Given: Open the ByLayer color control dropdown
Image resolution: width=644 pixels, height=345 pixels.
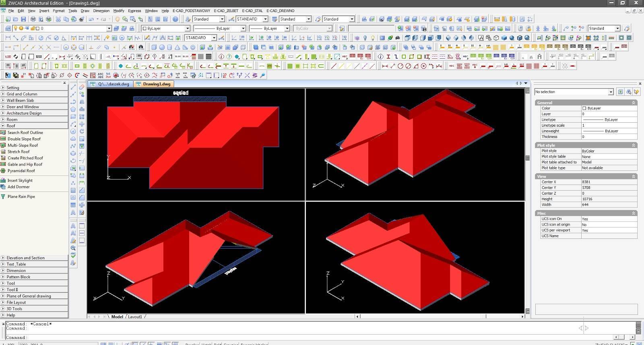Looking at the screenshot, I should coord(166,28).
